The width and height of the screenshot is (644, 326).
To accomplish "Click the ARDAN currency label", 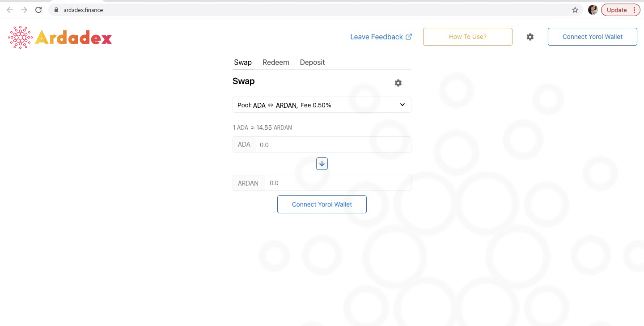I will pos(249,183).
